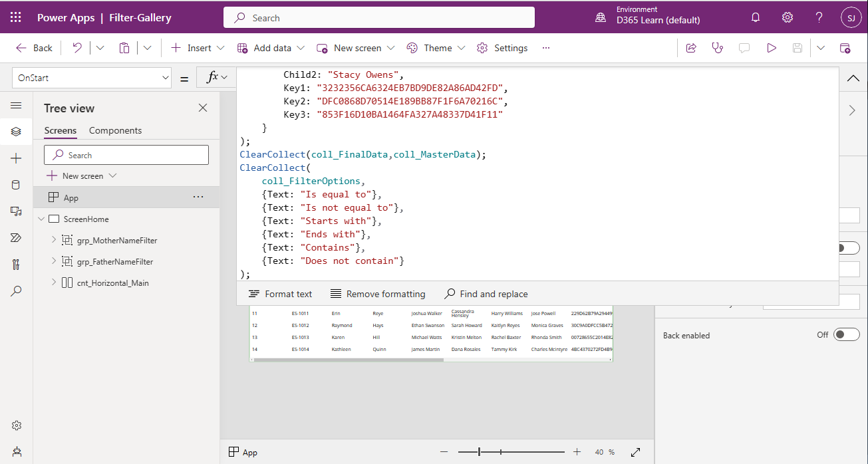Switch to the Components tab
Screen dimensions: 868x464
click(115, 131)
